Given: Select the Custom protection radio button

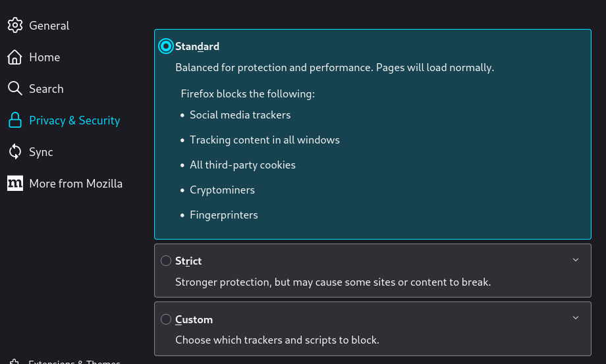Looking at the screenshot, I should click(x=166, y=319).
